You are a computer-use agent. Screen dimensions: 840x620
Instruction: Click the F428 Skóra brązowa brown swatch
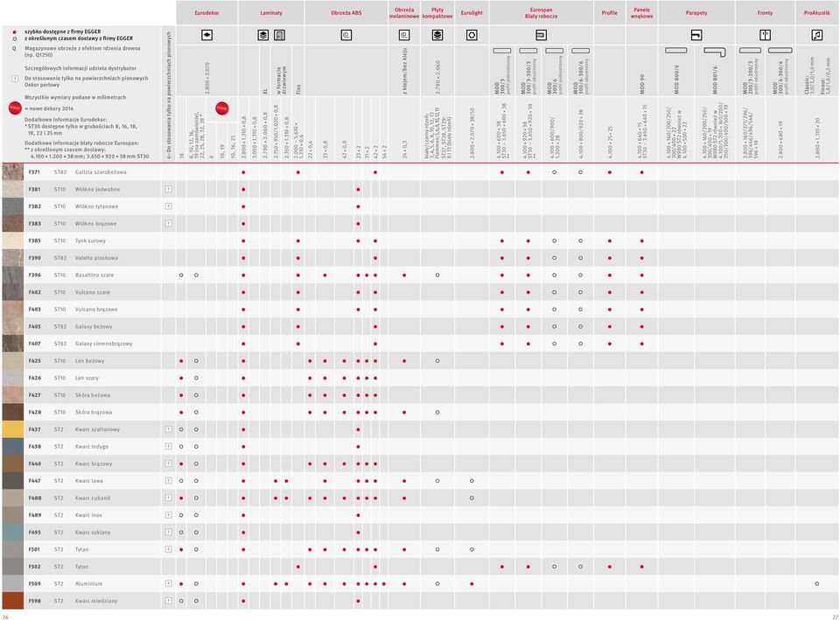13,412
